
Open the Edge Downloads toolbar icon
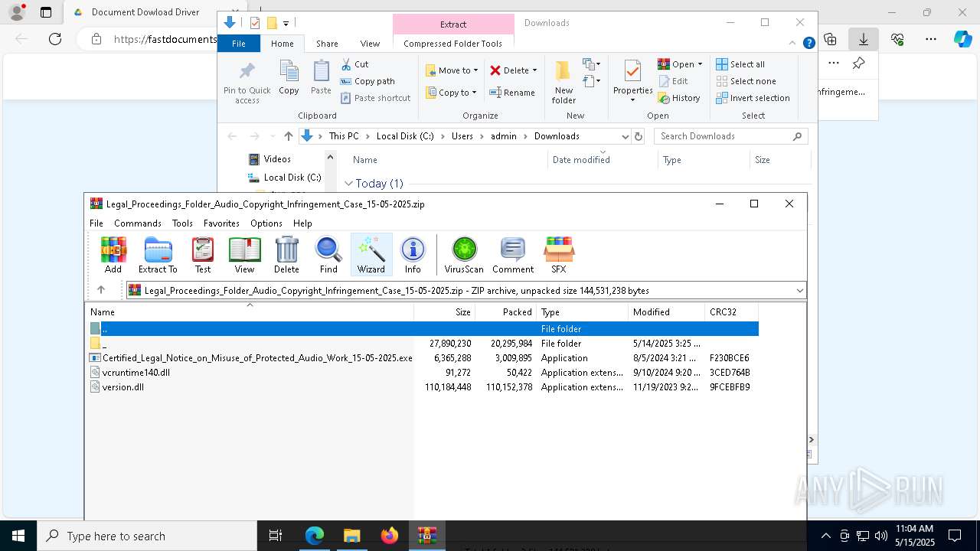863,39
